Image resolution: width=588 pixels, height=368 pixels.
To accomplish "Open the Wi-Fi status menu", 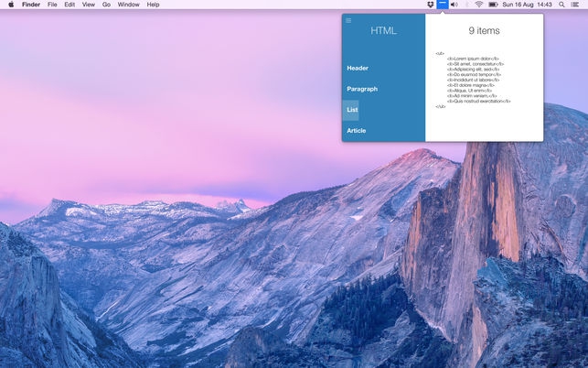I will click(479, 5).
